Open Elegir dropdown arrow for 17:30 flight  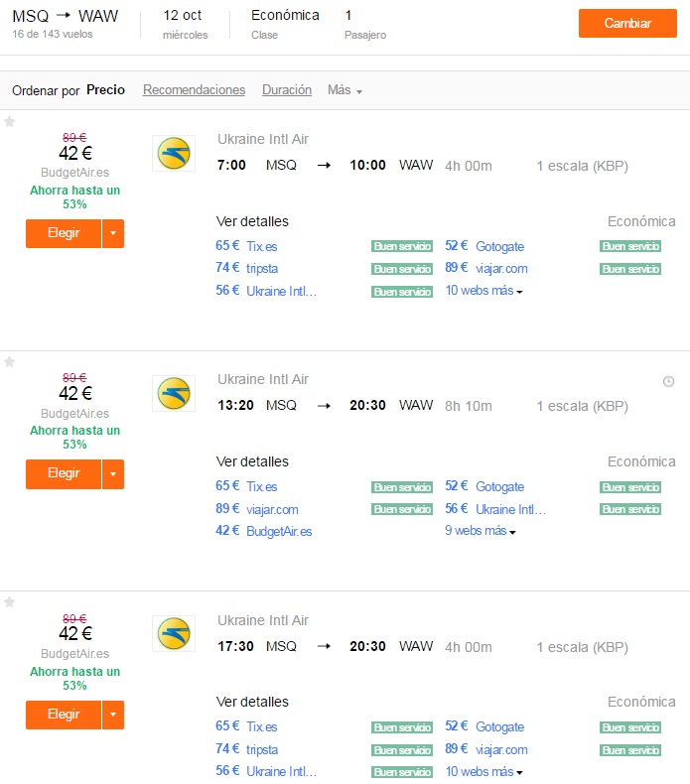[113, 715]
